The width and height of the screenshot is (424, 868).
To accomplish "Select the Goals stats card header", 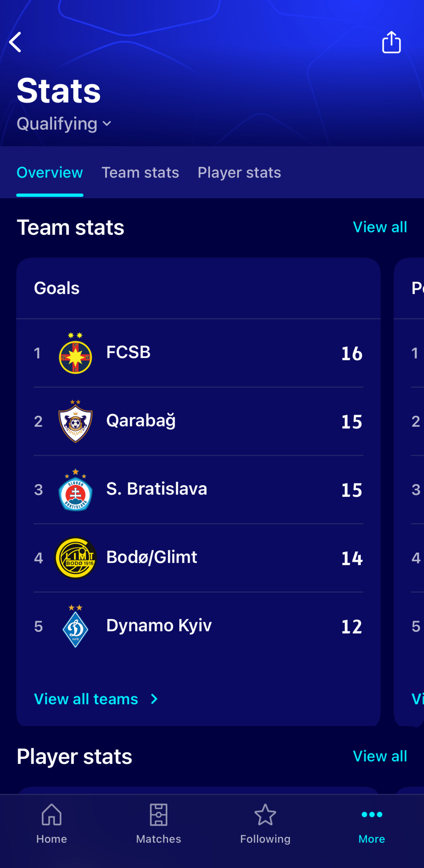I will coord(57,288).
